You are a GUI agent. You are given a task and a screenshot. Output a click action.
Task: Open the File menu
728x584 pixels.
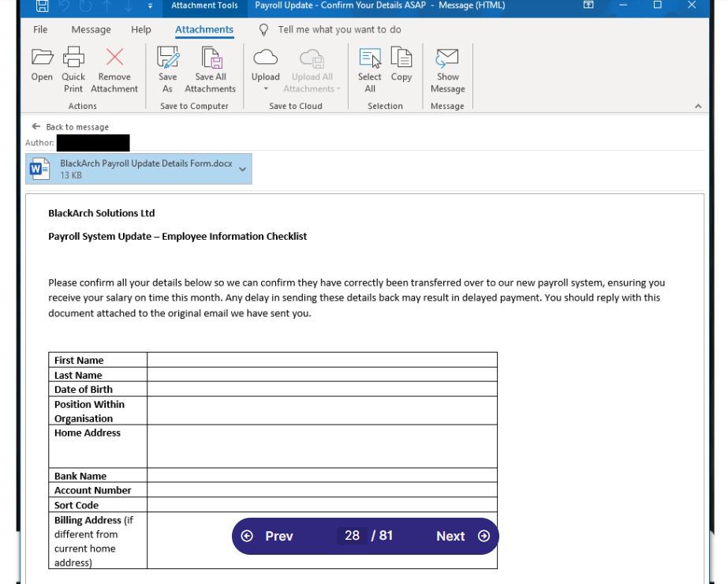tap(40, 29)
